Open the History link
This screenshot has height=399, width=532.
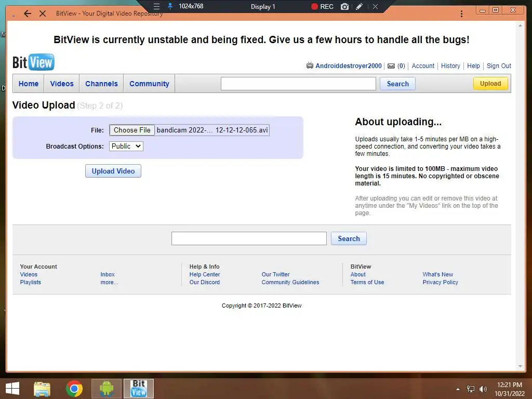pyautogui.click(x=450, y=66)
